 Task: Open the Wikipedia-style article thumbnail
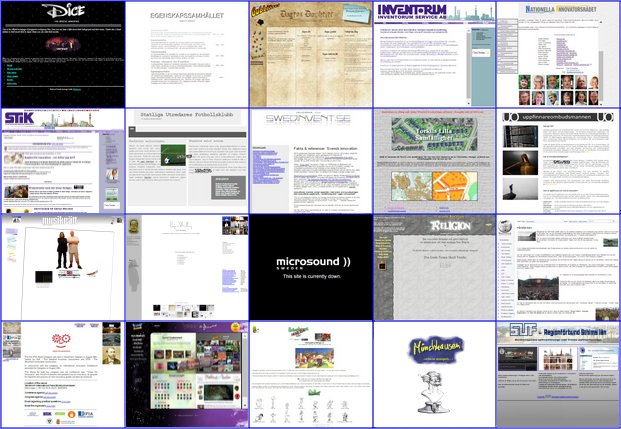point(558,267)
